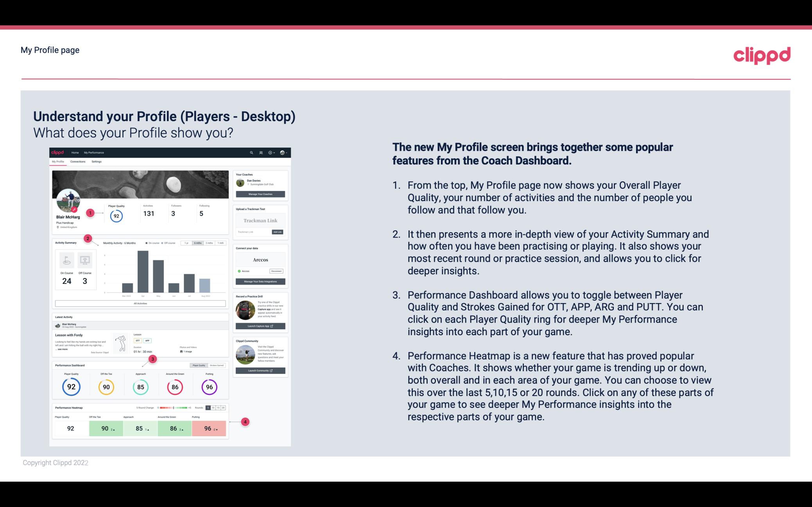Click the Around the Green ring icon
This screenshot has height=507, width=812.
175,386
